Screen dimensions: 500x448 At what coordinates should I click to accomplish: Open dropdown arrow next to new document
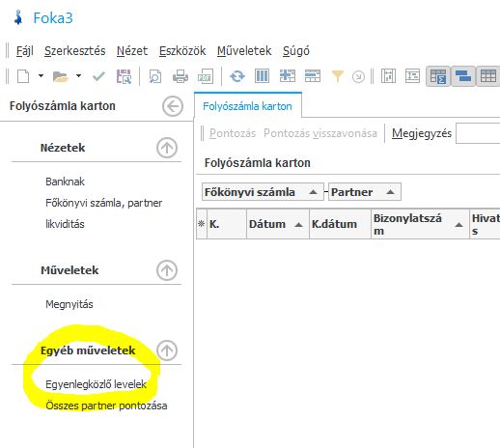[41, 76]
